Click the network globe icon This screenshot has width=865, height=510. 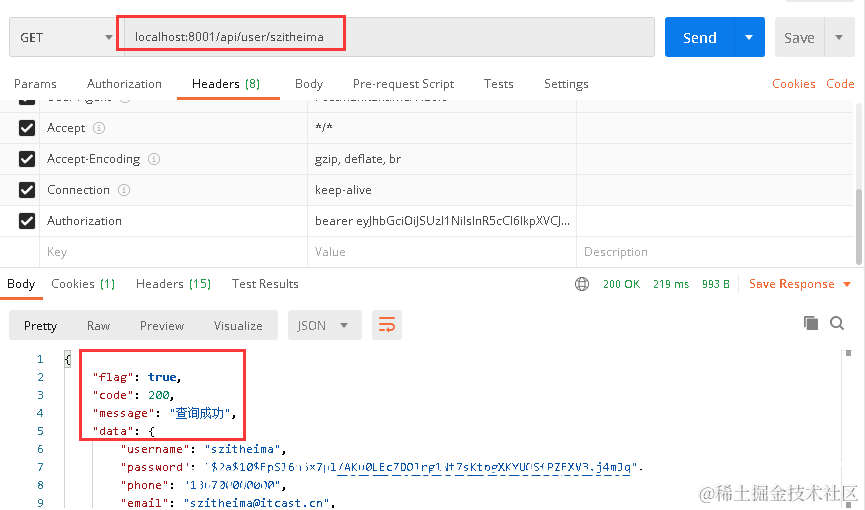point(582,284)
